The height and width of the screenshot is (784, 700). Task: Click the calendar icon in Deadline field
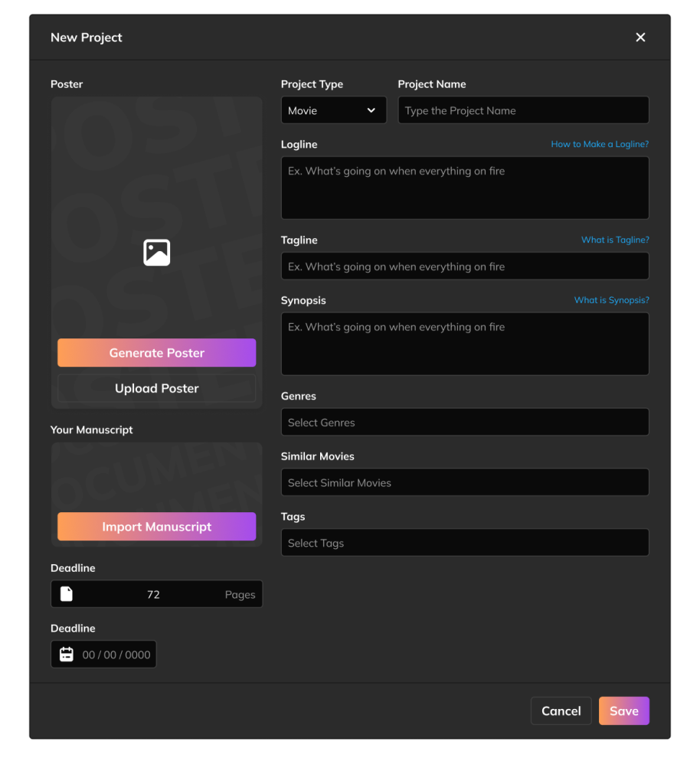point(67,655)
